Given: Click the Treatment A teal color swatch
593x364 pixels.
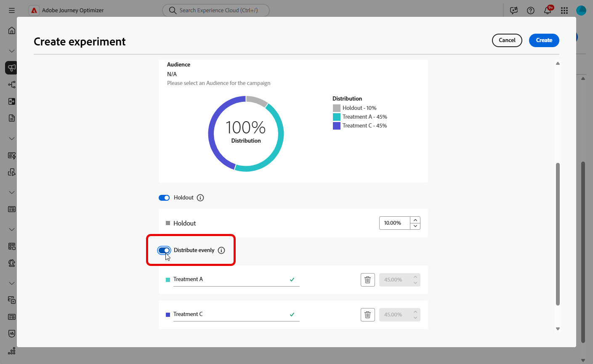Looking at the screenshot, I should tap(168, 280).
